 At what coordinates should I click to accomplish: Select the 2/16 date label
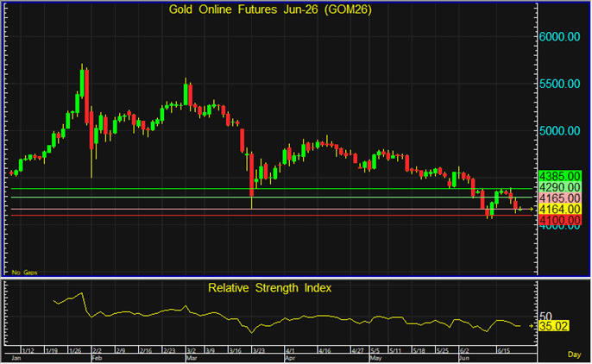146,351
